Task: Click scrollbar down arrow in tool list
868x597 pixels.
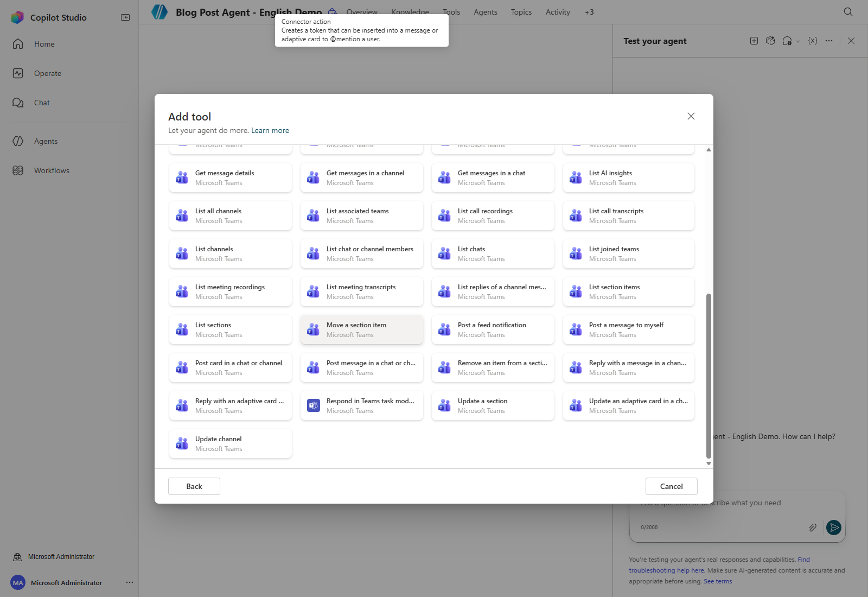Action: pos(709,463)
